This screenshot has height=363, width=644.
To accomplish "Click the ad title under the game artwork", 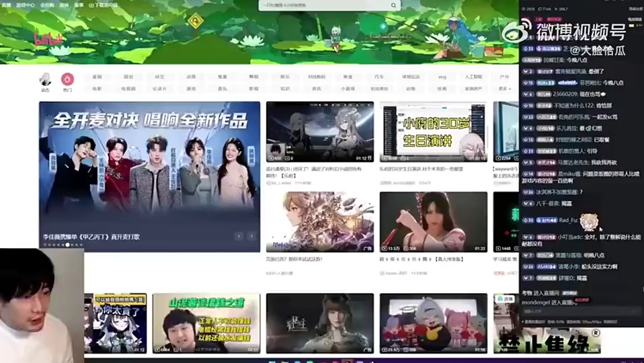I will (294, 259).
